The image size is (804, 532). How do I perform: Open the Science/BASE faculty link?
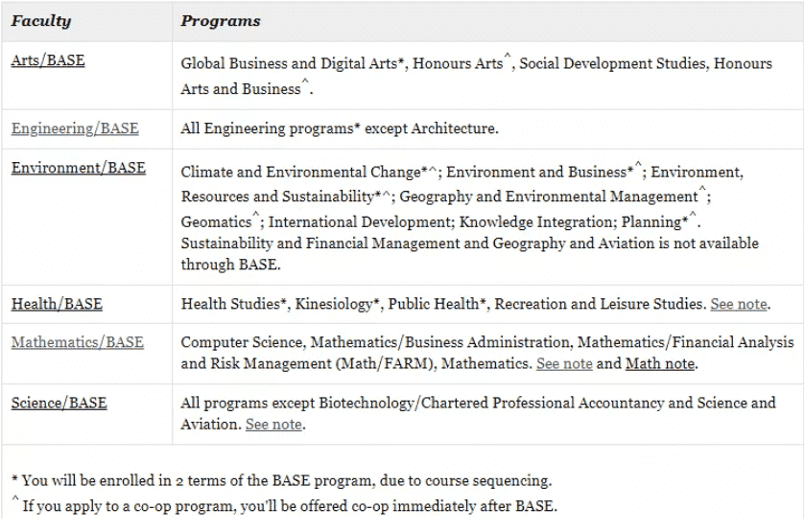[x=59, y=403]
